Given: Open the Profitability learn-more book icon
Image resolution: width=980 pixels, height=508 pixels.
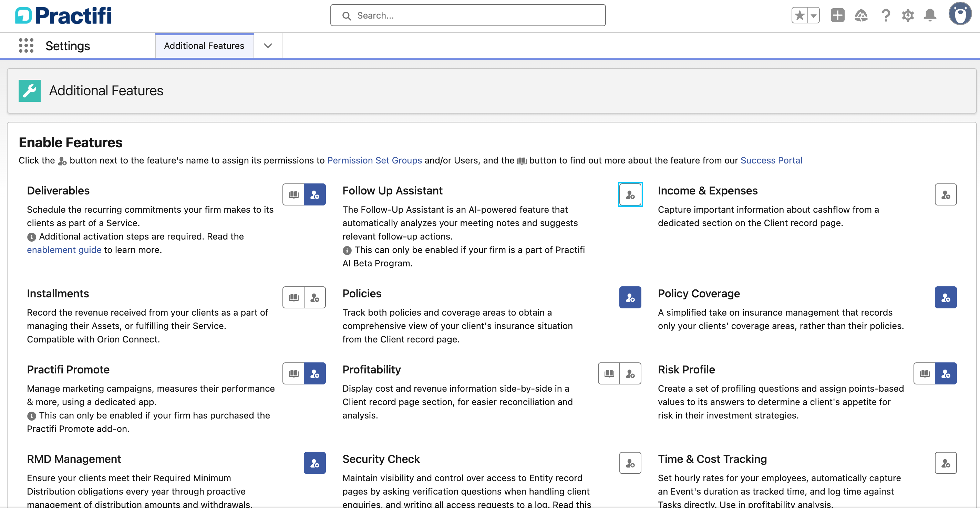Looking at the screenshot, I should pyautogui.click(x=609, y=373).
